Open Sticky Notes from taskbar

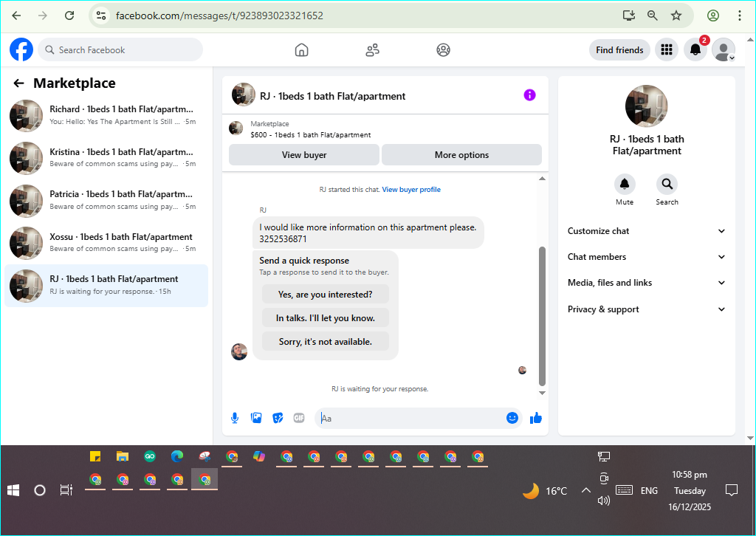click(x=95, y=456)
